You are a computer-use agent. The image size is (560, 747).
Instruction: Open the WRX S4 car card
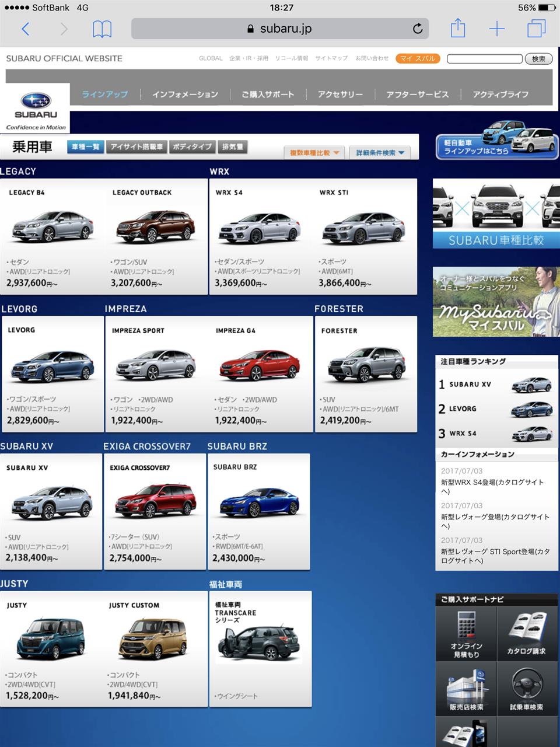pyautogui.click(x=261, y=237)
